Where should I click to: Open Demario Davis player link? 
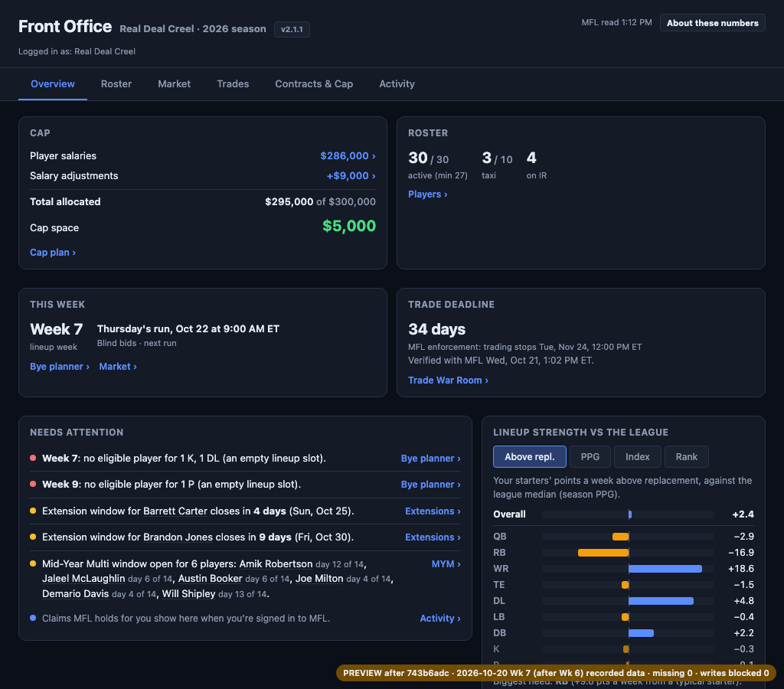(76, 594)
